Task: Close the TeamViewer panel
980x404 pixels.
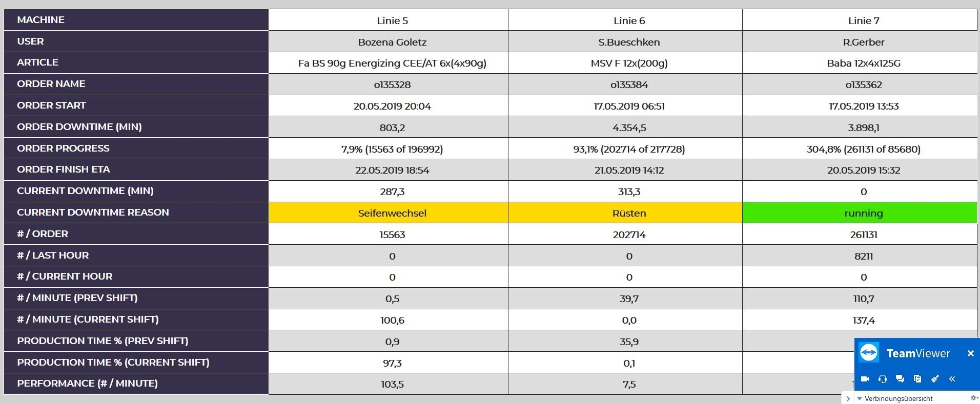Action: pyautogui.click(x=970, y=353)
